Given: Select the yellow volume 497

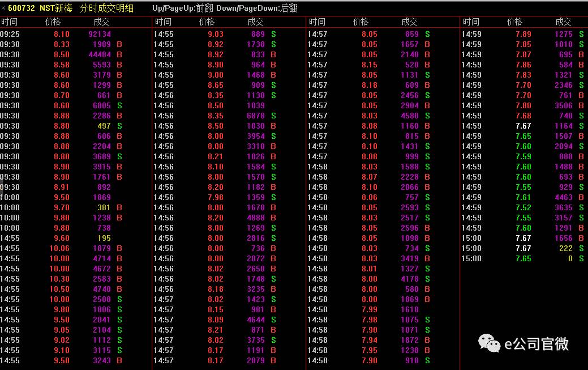Looking at the screenshot, I should coord(104,126).
